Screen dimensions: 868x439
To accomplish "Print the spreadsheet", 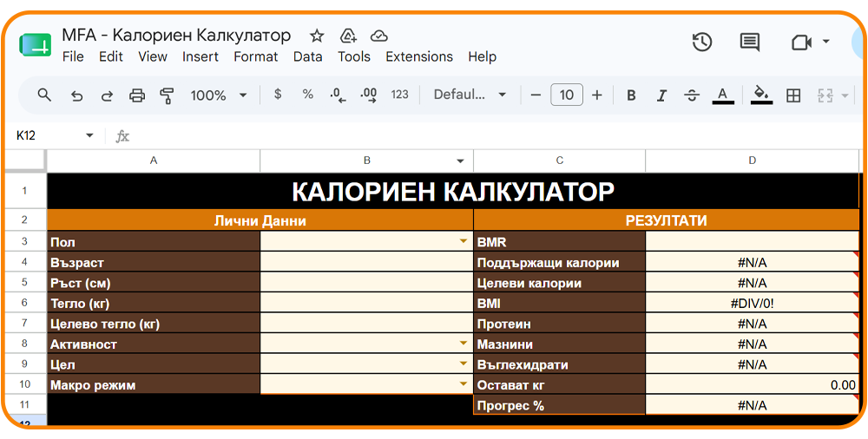I will (x=137, y=95).
